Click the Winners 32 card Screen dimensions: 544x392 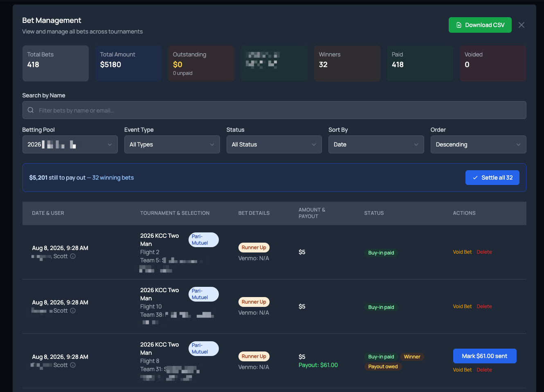pos(347,63)
